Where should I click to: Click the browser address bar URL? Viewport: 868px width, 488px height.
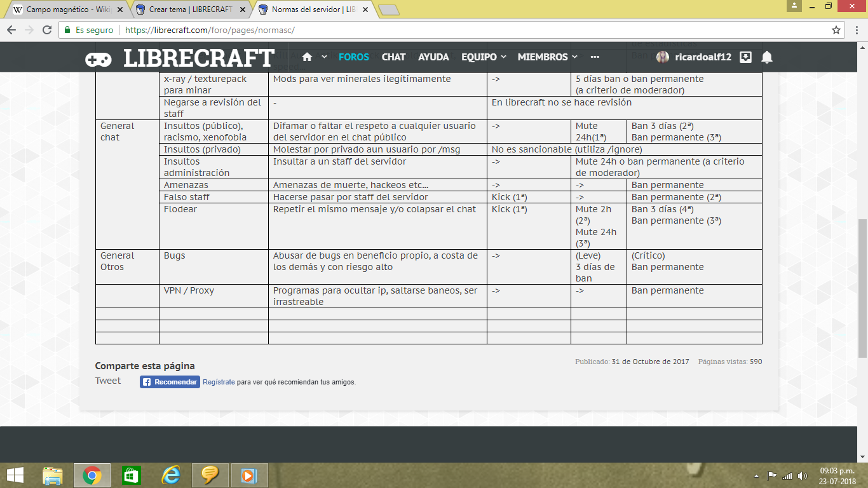210,30
